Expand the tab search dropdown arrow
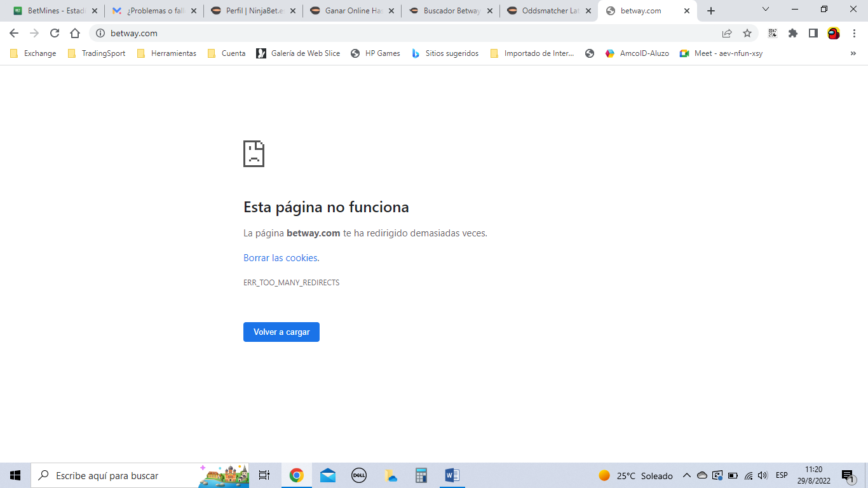868x488 pixels. (x=766, y=10)
